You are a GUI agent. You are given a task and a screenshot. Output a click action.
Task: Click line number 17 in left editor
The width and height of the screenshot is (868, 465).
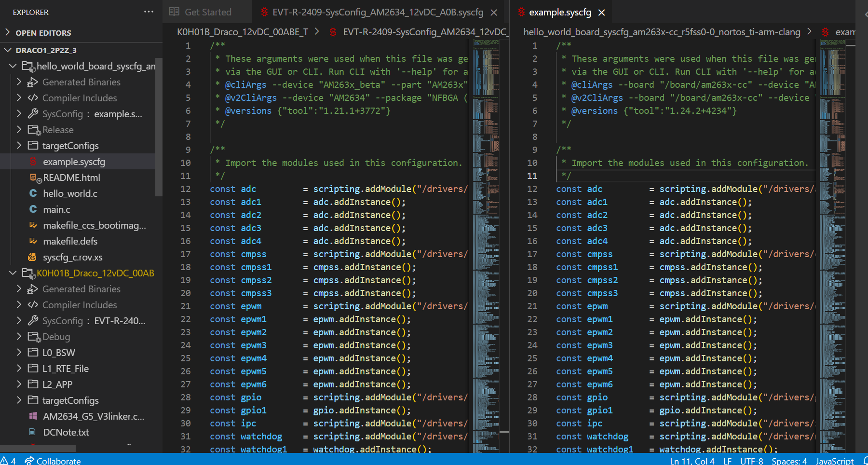(186, 254)
